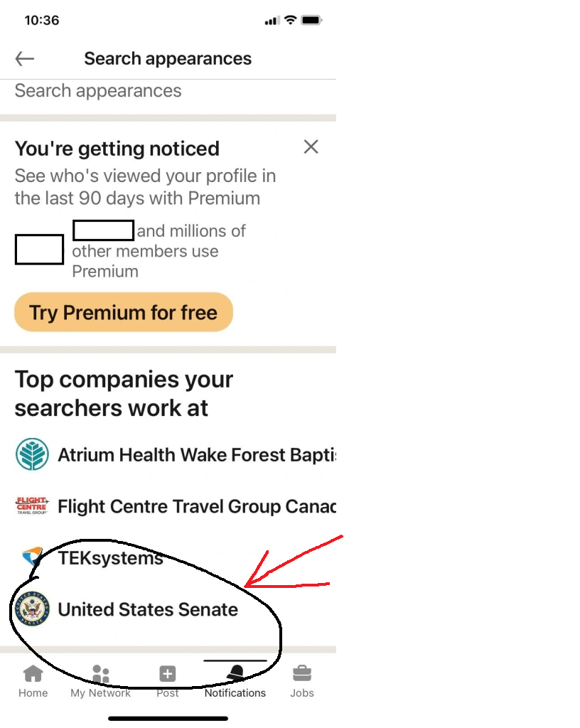Screen dimensions: 580x728
Task: Tap the Post tab
Action: [168, 681]
